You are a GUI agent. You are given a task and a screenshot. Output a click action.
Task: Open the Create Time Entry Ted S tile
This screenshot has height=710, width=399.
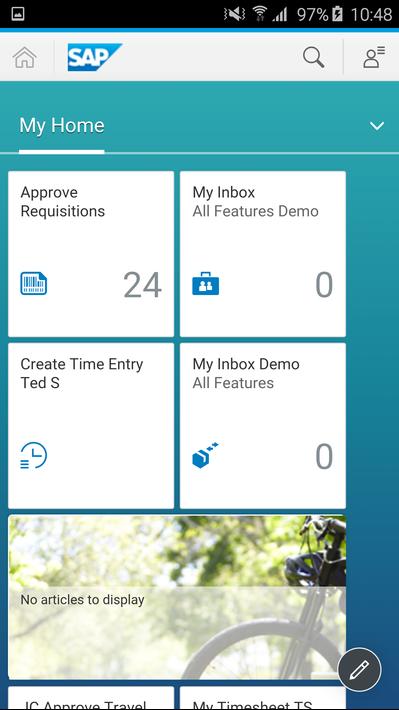point(91,426)
